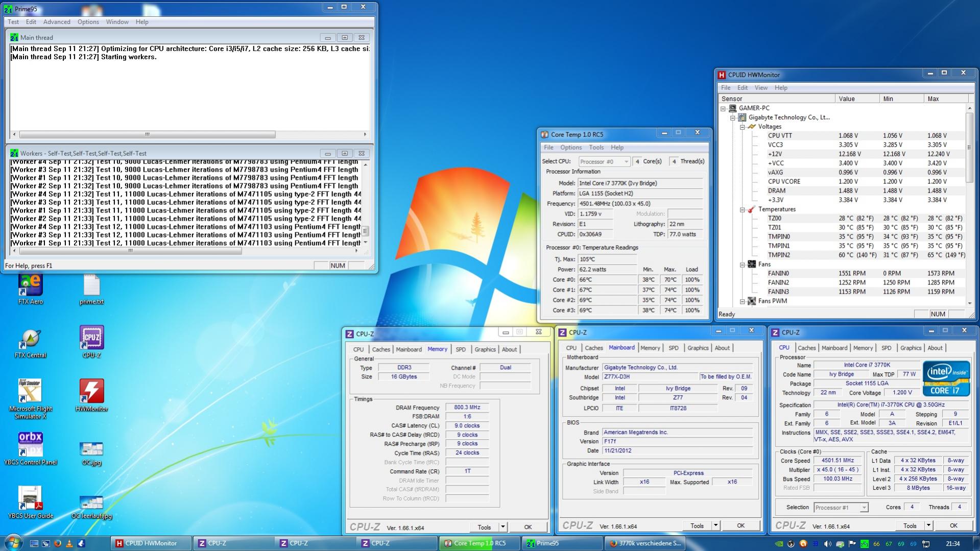The height and width of the screenshot is (551, 980).
Task: Click the volume speaker icon in system tray
Action: (x=827, y=544)
